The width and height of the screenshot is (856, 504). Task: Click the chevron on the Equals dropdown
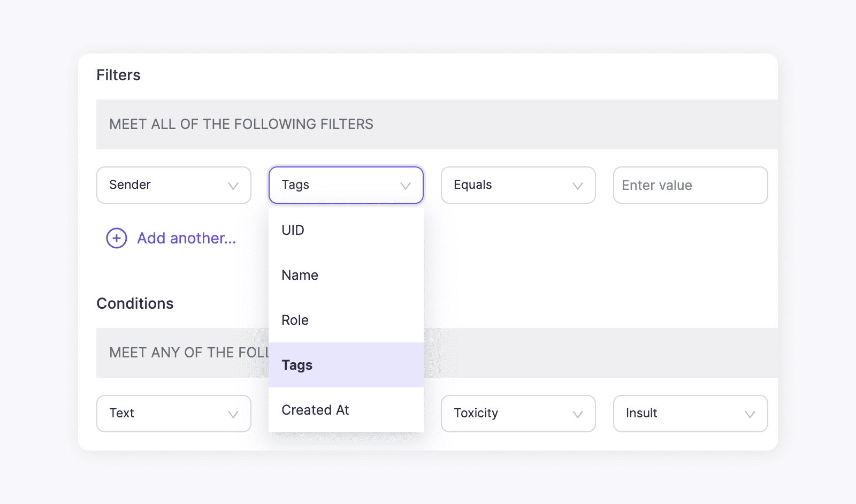click(x=577, y=185)
